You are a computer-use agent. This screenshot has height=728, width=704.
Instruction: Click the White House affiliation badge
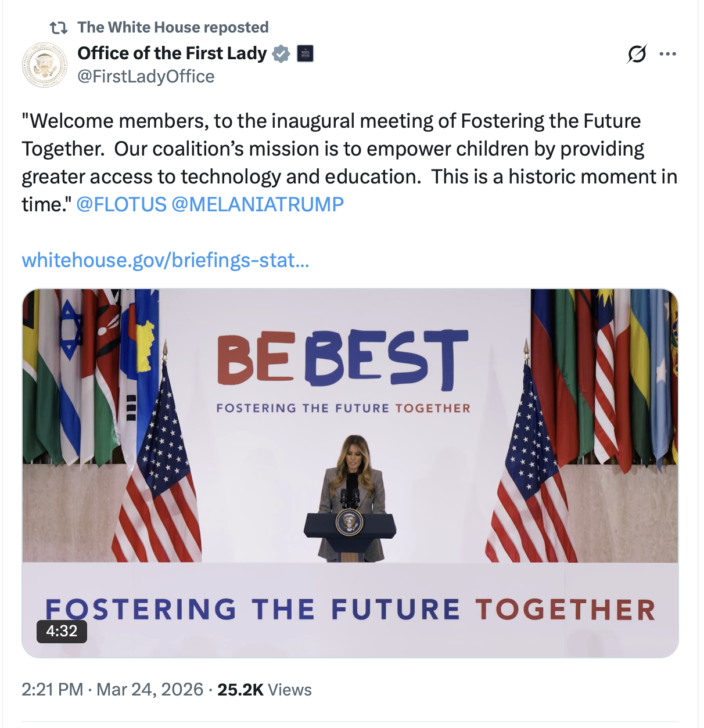click(305, 54)
